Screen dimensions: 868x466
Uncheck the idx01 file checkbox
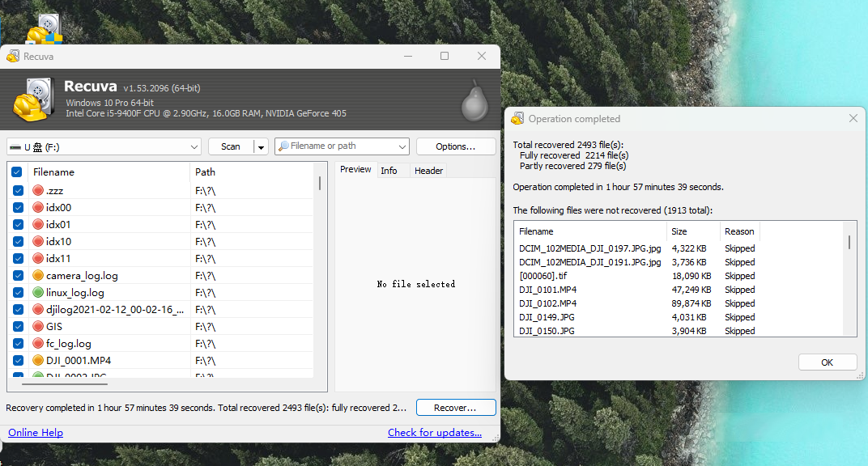point(19,224)
